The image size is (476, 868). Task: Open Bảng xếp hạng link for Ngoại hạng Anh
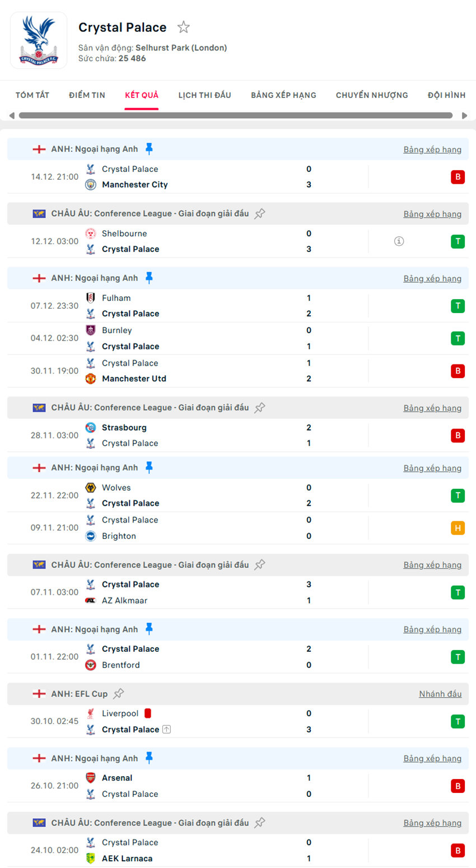(432, 149)
